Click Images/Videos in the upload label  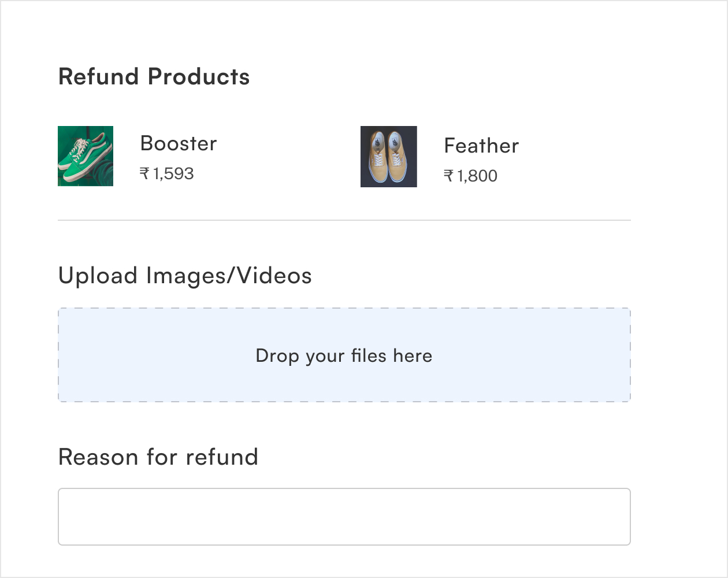[229, 276]
